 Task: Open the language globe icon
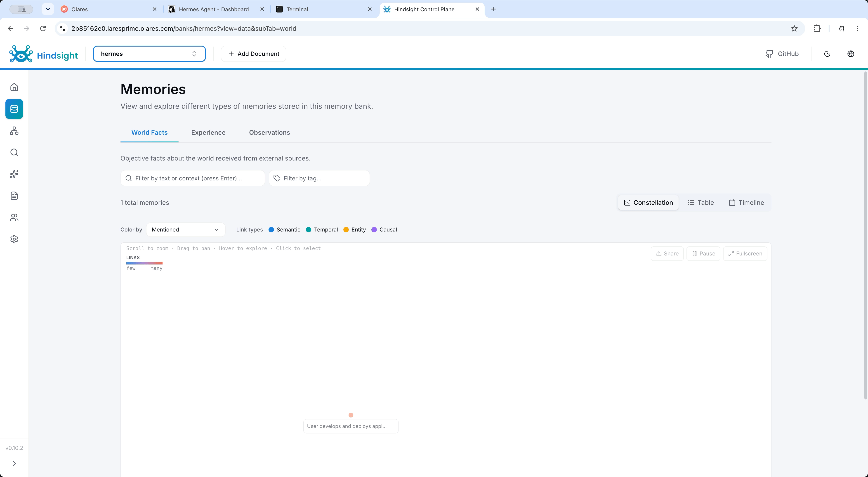[851, 54]
